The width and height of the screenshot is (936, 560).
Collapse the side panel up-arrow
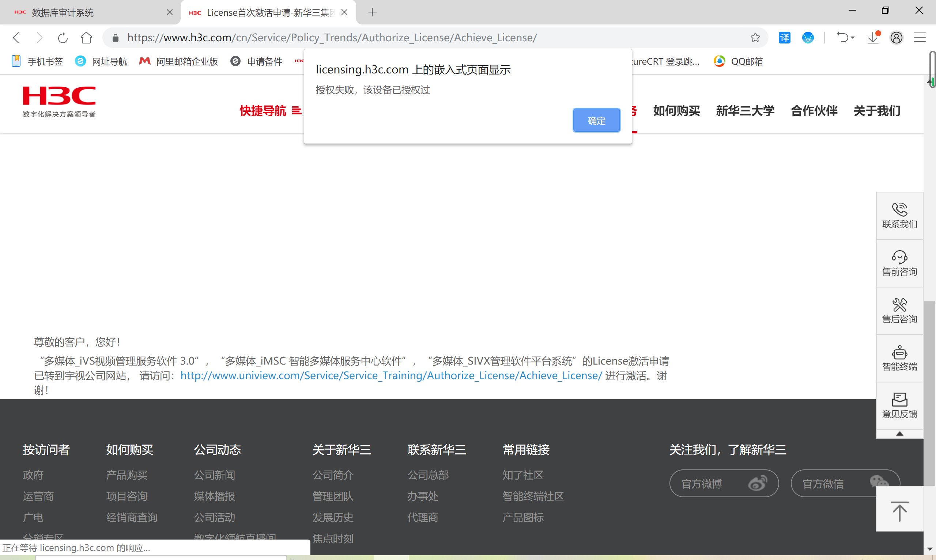[899, 434]
